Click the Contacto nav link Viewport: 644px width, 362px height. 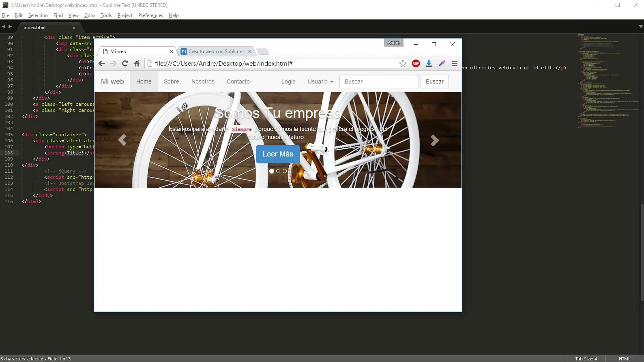tap(238, 81)
